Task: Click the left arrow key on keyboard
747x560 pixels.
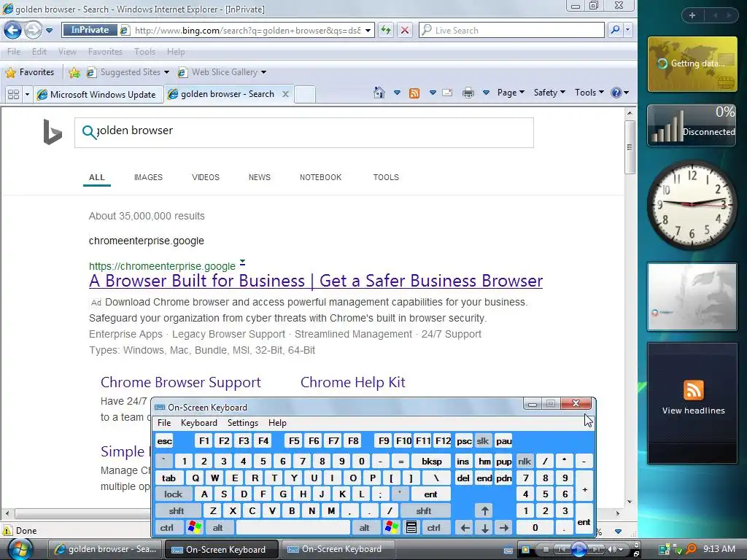Action: pos(465,527)
